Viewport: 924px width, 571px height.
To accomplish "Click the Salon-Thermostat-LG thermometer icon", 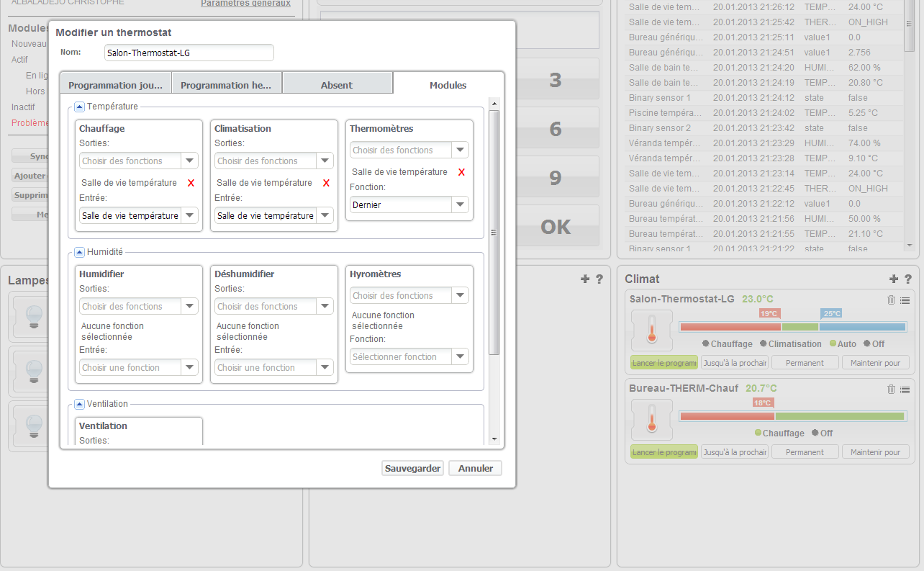I will coord(652,331).
